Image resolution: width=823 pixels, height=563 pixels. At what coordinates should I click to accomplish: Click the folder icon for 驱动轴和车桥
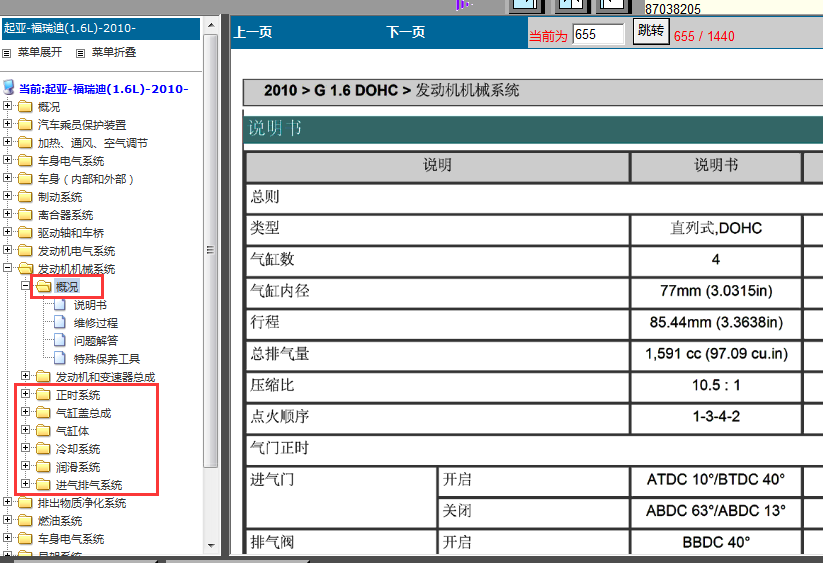(x=25, y=232)
